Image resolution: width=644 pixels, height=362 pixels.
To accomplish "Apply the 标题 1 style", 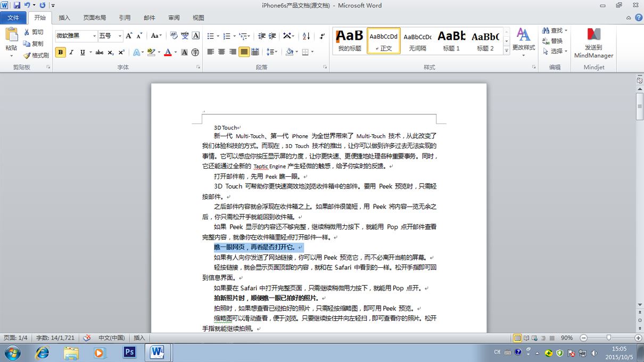I will (451, 40).
